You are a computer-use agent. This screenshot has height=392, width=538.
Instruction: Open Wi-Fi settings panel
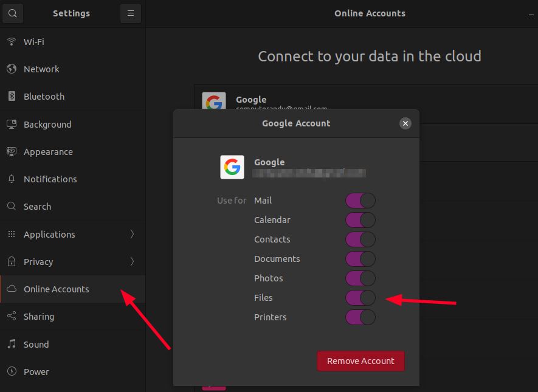[x=72, y=41]
